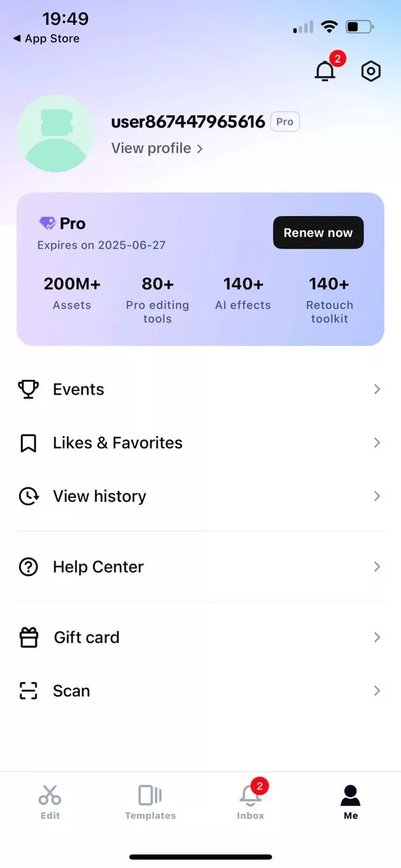Click the Renew now button
Screen dimensions: 401x868
(318, 233)
